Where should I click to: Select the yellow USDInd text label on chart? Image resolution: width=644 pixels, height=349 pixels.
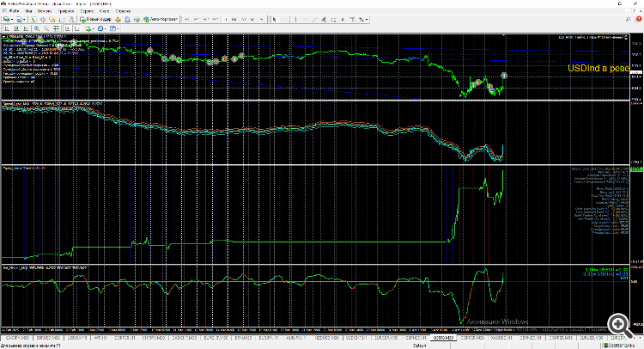[598, 68]
